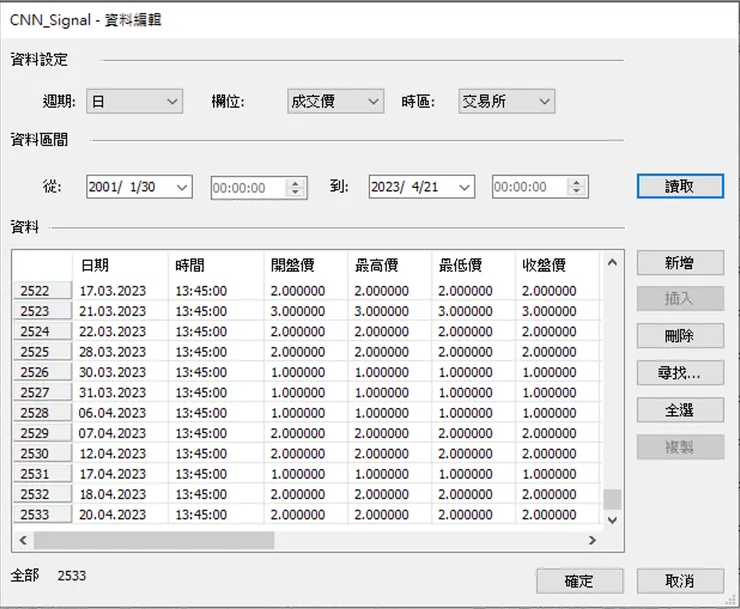740x609 pixels.
Task: Click the horizontal scrollbar right arrow
Action: pyautogui.click(x=592, y=540)
